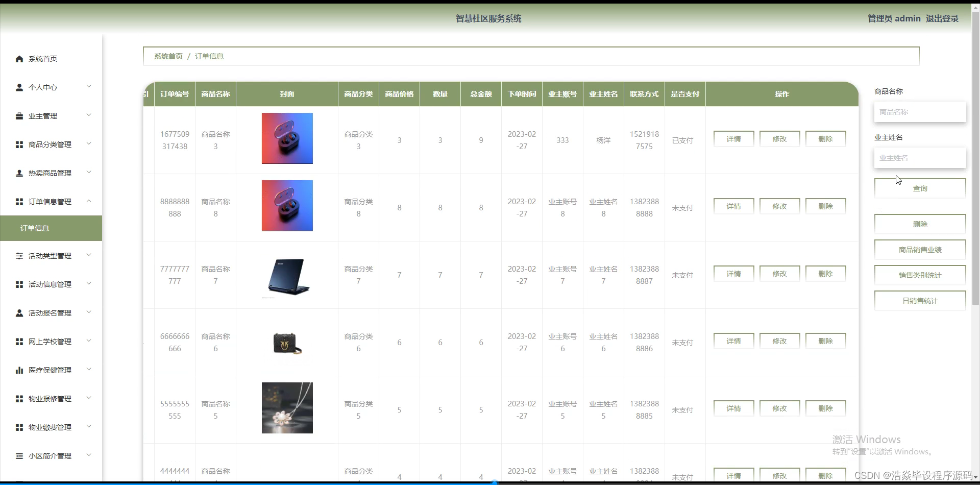The height and width of the screenshot is (485, 980).
Task: Select the 订单信息 submenu item
Action: click(x=51, y=228)
